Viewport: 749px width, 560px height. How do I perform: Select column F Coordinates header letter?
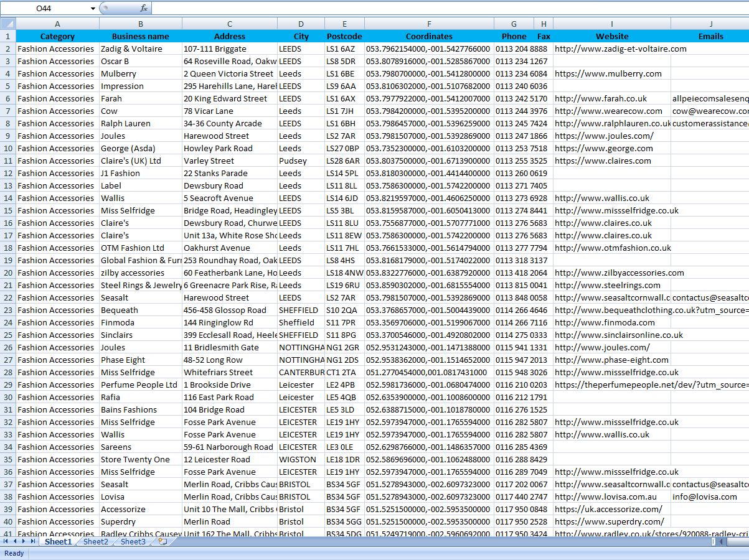(429, 24)
